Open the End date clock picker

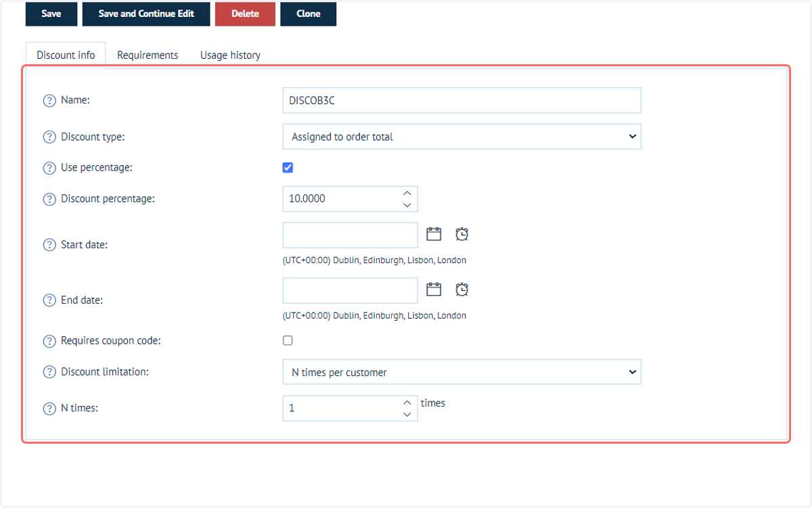(x=462, y=290)
